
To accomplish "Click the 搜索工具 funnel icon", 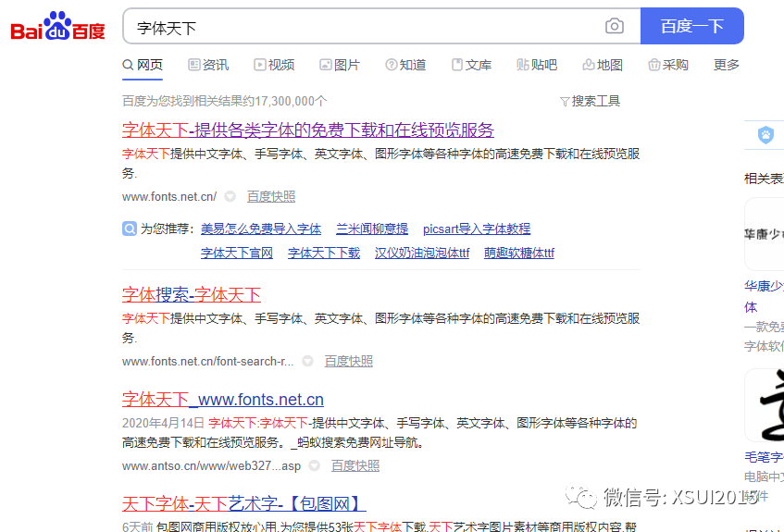I will 565,102.
